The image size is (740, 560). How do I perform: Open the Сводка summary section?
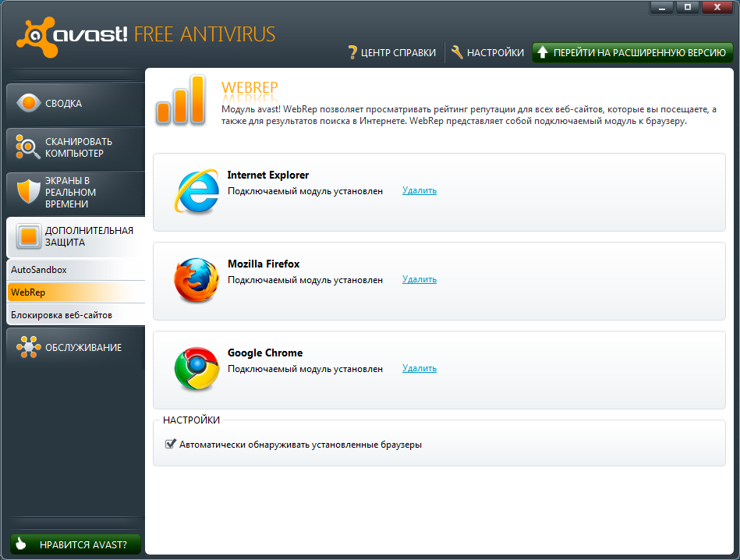click(76, 104)
